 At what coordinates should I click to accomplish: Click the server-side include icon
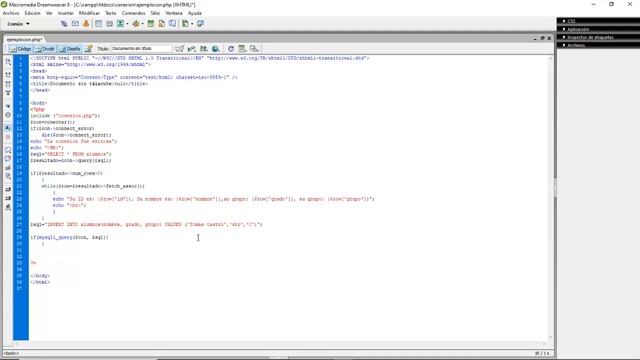(162, 24)
